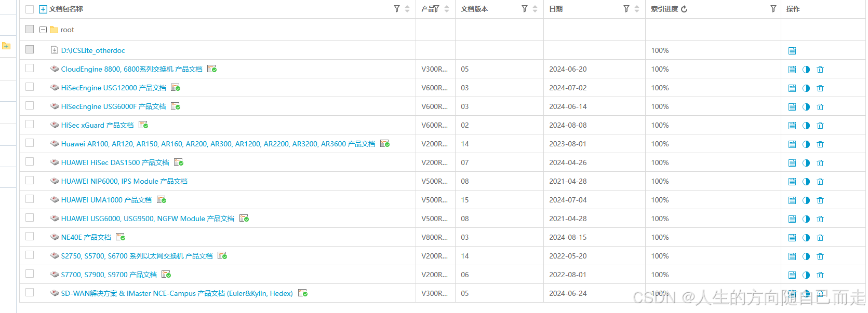Check the HUAWEI NIP6000 row checkbox
Viewport: 868px width, 313px height.
[30, 180]
